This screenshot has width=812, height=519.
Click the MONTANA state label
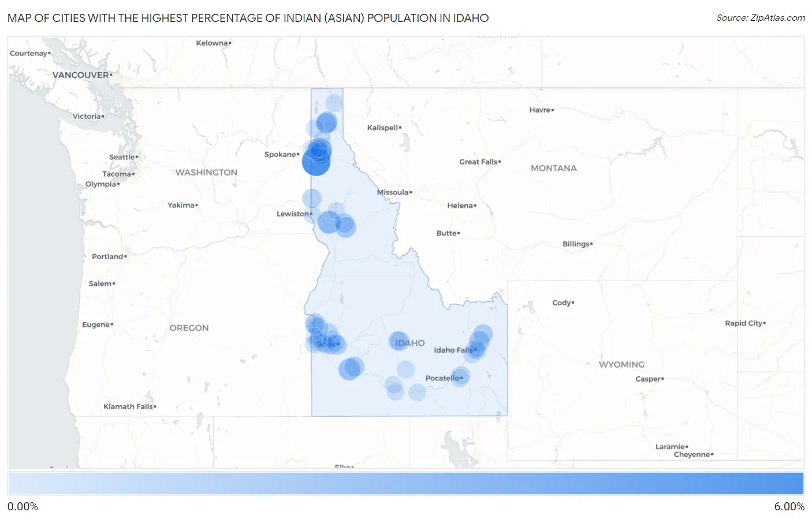553,168
